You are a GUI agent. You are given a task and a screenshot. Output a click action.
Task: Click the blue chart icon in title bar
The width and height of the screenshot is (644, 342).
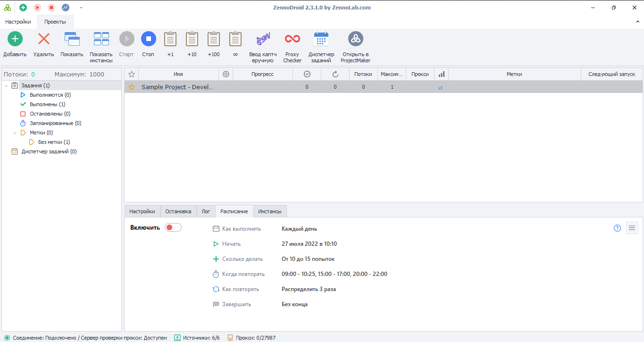coord(66,8)
